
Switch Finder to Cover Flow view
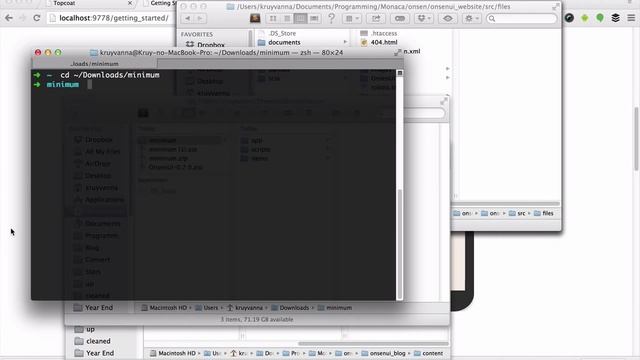(x=314, y=18)
